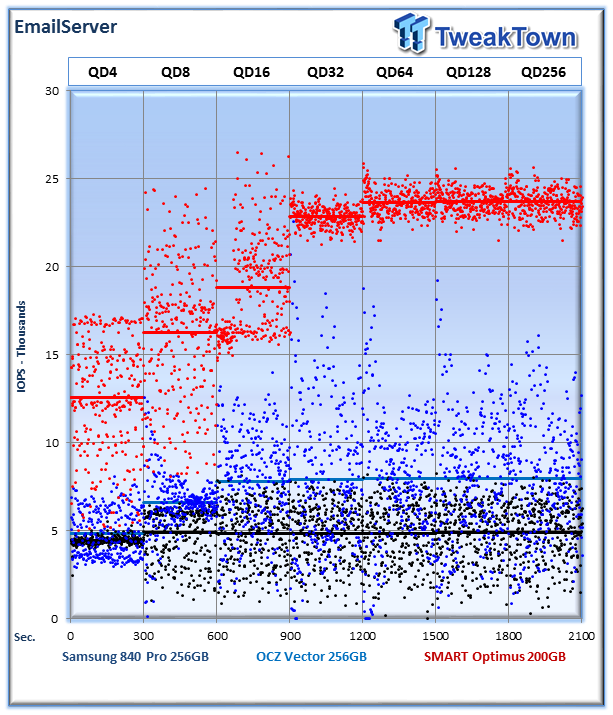Click the TweakTown logo icon
This screenshot has width=613, height=715.
pyautogui.click(x=412, y=32)
